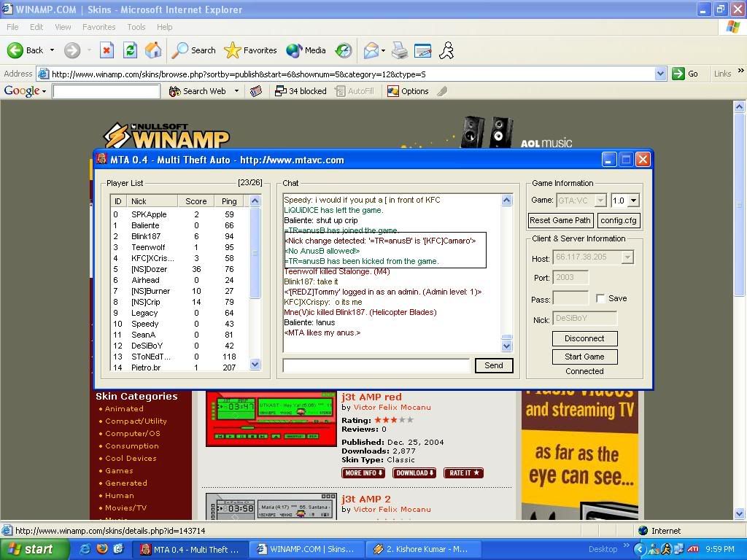Click the WINAMP.COM Skins taskbar button
The image size is (747, 560).
coord(307,549)
